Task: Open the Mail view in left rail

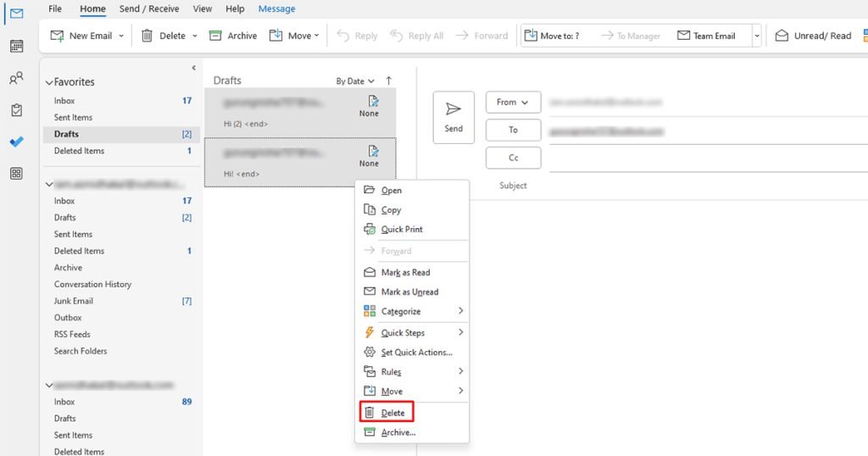Action: pyautogui.click(x=17, y=14)
